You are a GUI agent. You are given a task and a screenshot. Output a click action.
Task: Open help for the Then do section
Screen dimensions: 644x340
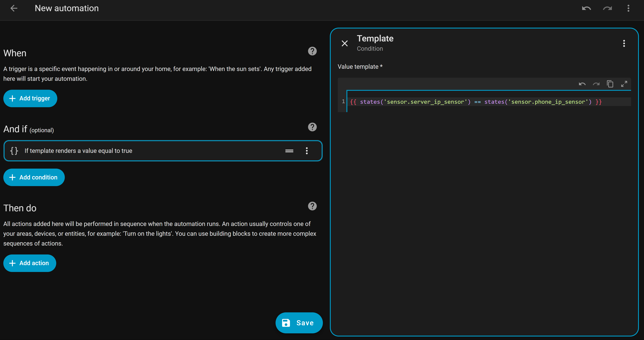tap(312, 206)
